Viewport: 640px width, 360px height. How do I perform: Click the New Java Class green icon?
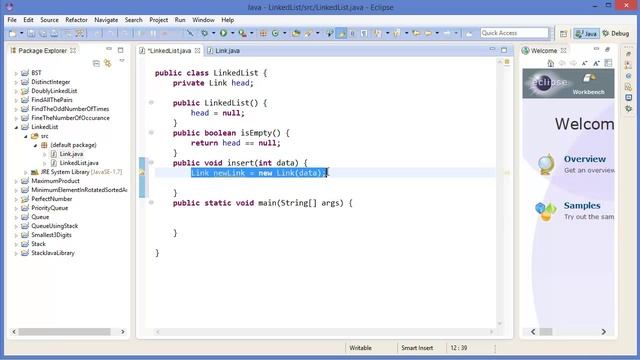click(x=276, y=33)
